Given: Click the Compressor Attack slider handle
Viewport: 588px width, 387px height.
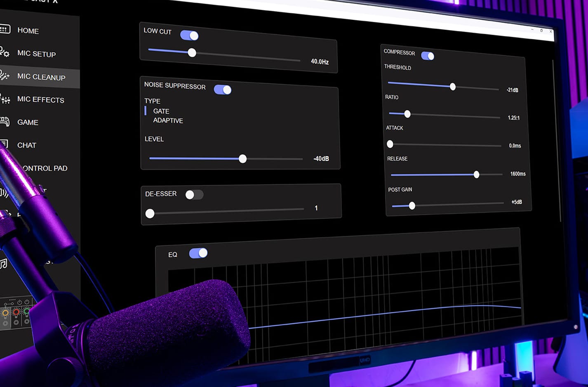Looking at the screenshot, I should point(390,144).
